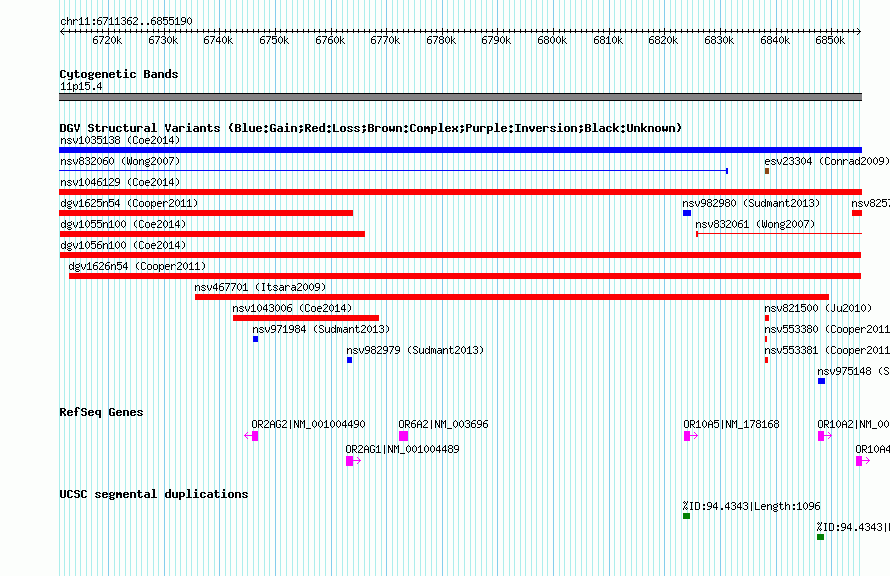The width and height of the screenshot is (890, 576).
Task: Click the OR10A5 gene arrow glyph
Action: pos(691,436)
